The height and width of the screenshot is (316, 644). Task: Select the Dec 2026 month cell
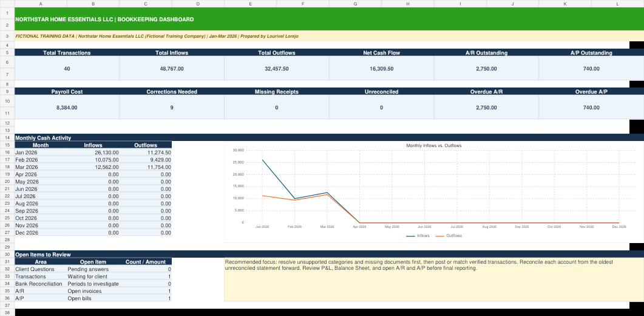pyautogui.click(x=41, y=233)
